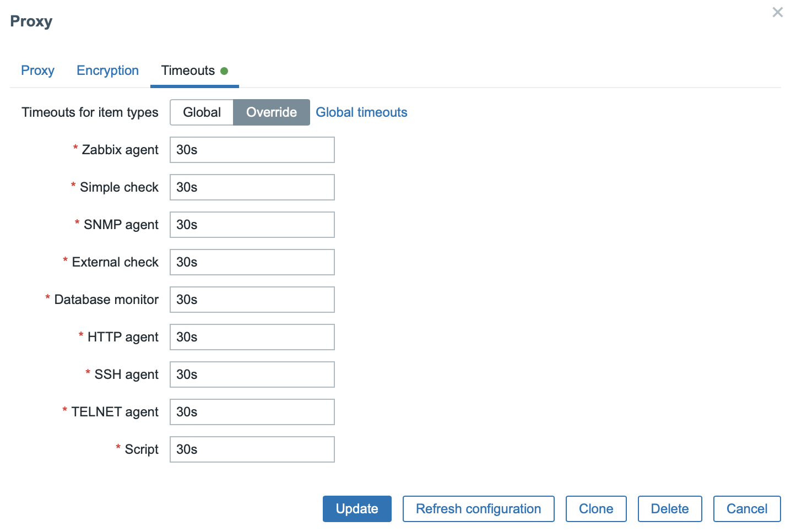The height and width of the screenshot is (532, 791).
Task: Open the Encryption tab
Action: pyautogui.click(x=107, y=70)
